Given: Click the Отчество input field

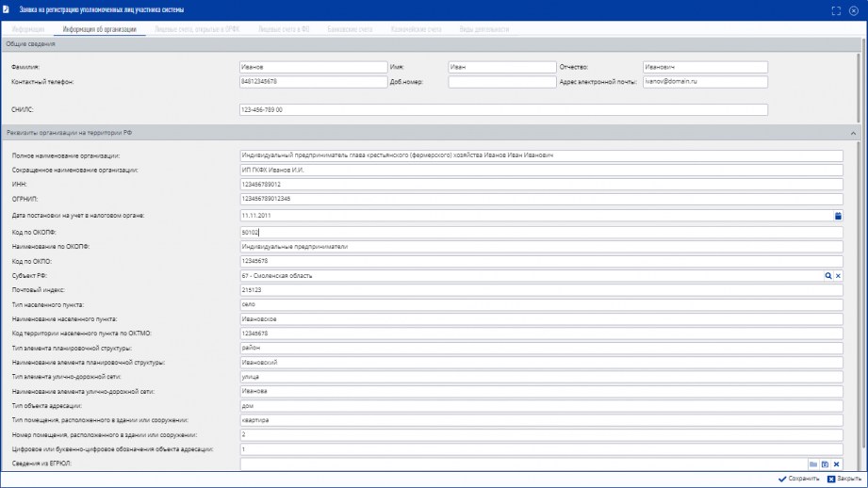Looking at the screenshot, I should [705, 67].
